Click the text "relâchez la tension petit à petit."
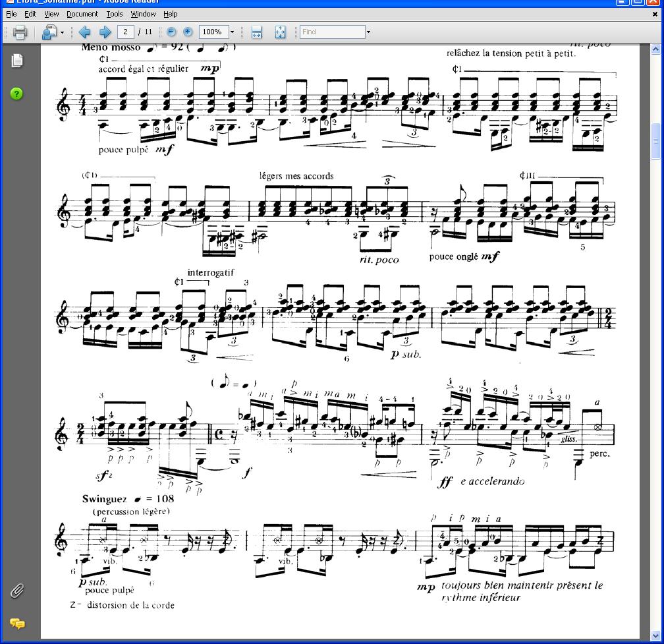664x644 pixels. click(x=511, y=53)
